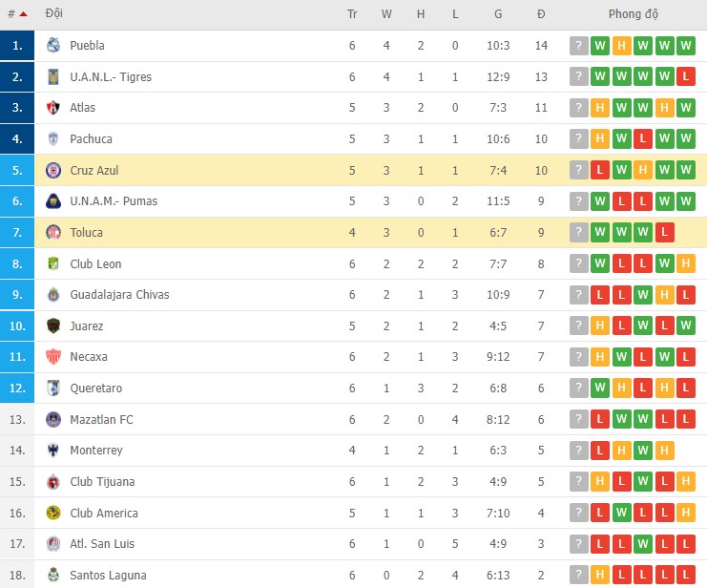Click the Guadalajara Chivas crest icon
Image resolution: width=707 pixels, height=588 pixels.
53,295
